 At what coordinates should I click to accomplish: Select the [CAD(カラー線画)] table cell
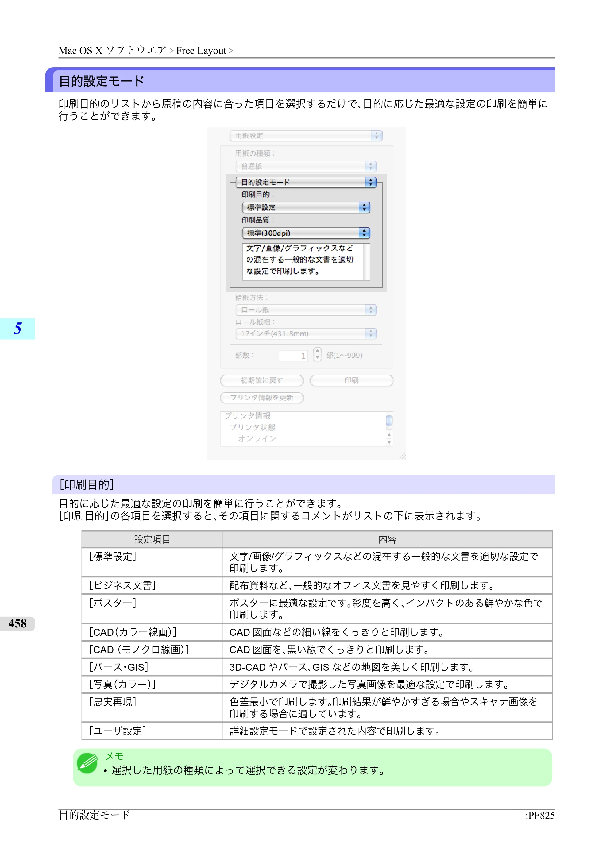(153, 632)
